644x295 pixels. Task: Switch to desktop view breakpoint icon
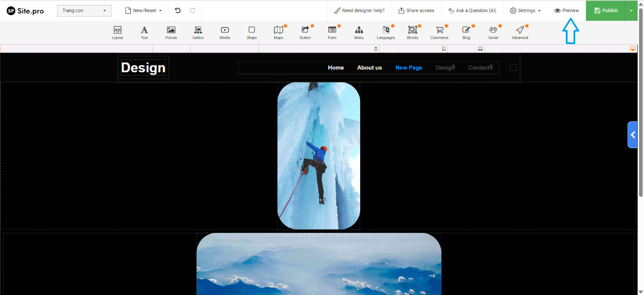click(x=633, y=49)
